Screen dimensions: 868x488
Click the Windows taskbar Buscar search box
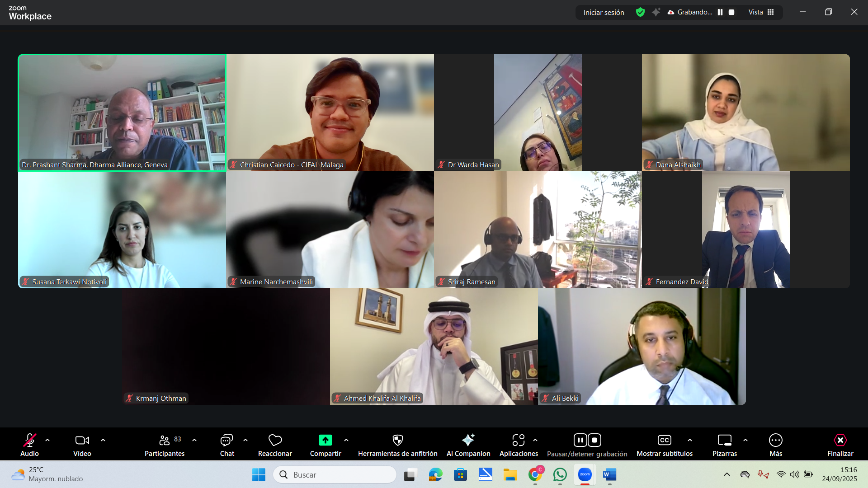point(335,474)
